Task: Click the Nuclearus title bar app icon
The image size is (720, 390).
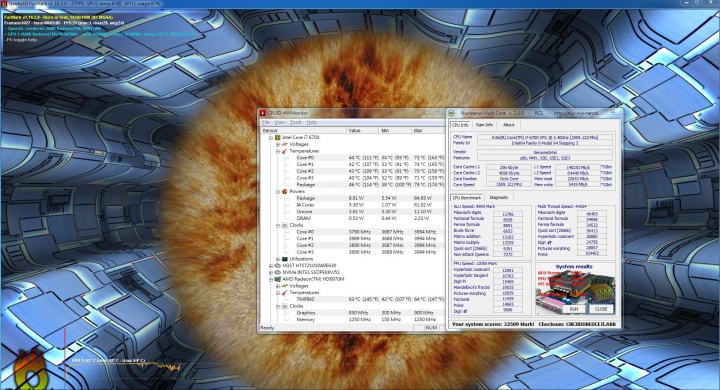Action: click(452, 113)
